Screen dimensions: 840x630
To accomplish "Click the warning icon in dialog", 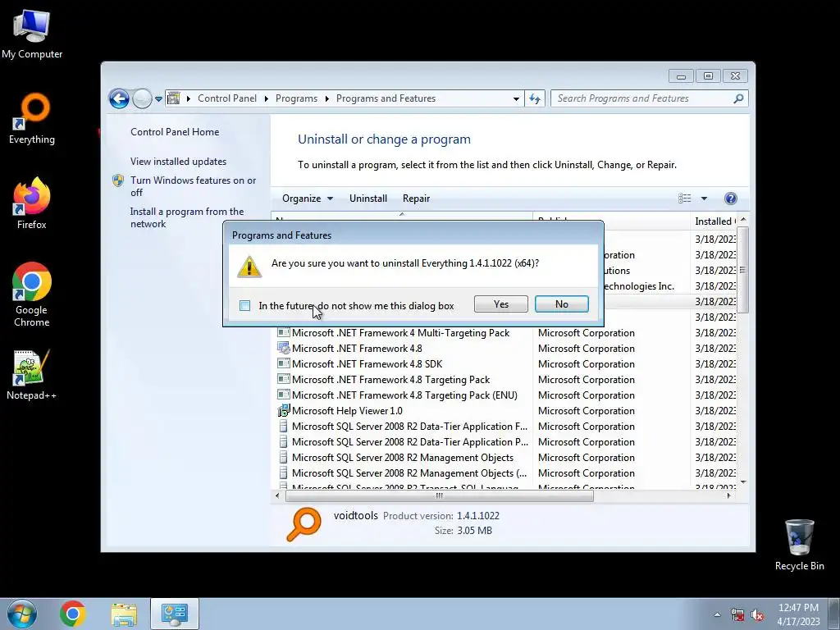I will pyautogui.click(x=249, y=267).
